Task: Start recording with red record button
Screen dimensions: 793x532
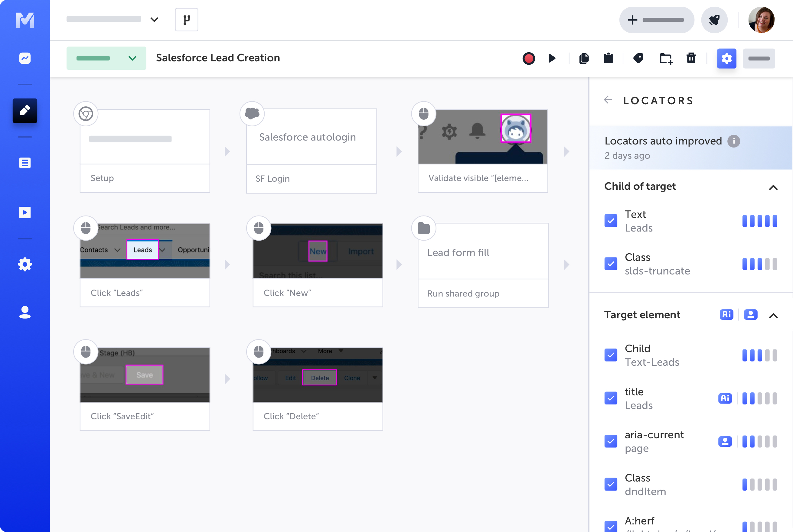Action: click(x=529, y=58)
